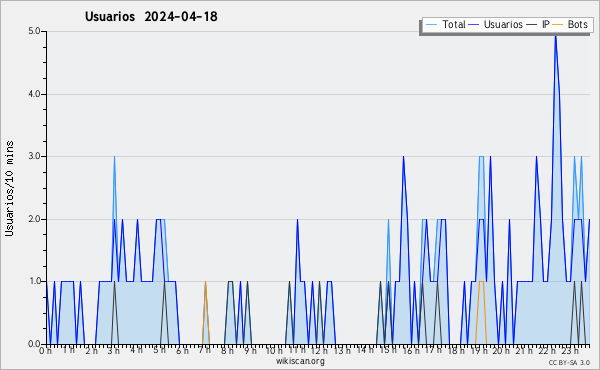Click the x-axis label '7 h'
600x370 pixels.
[204, 350]
